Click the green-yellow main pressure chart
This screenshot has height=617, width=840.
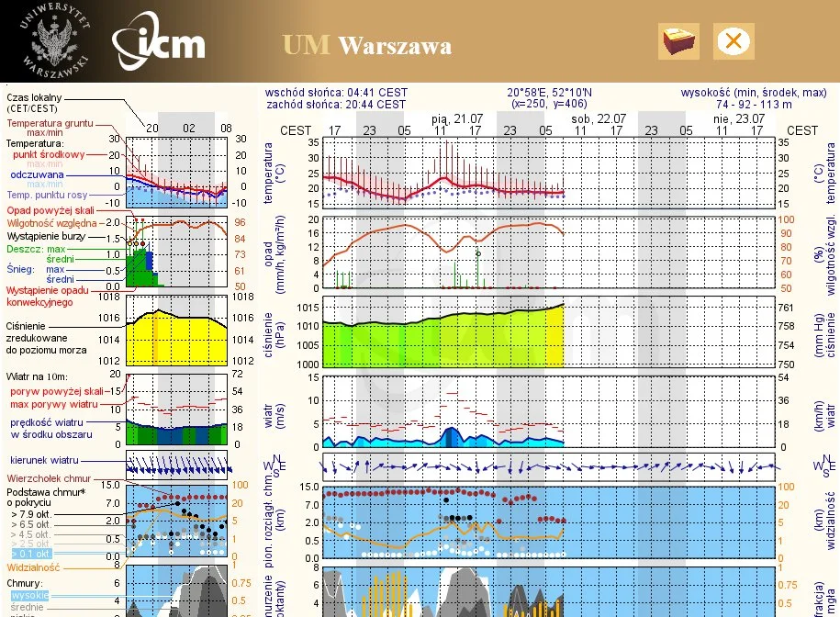click(x=549, y=331)
